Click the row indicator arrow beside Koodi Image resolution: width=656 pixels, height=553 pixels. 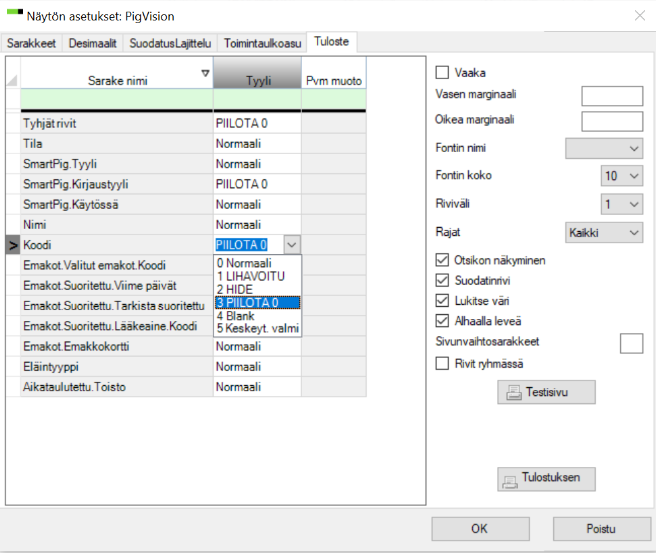click(13, 245)
